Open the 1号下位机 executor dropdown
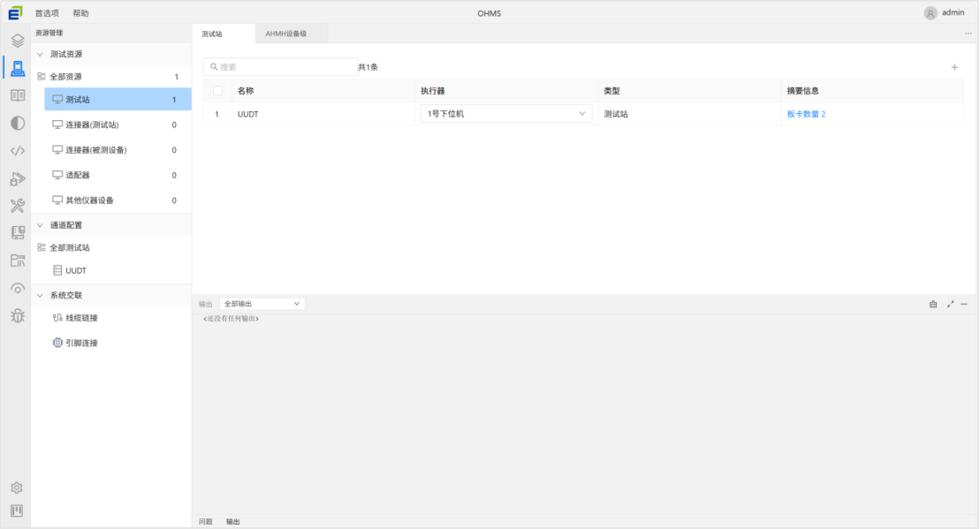Image resolution: width=980 pixels, height=529 pixels. [x=506, y=114]
